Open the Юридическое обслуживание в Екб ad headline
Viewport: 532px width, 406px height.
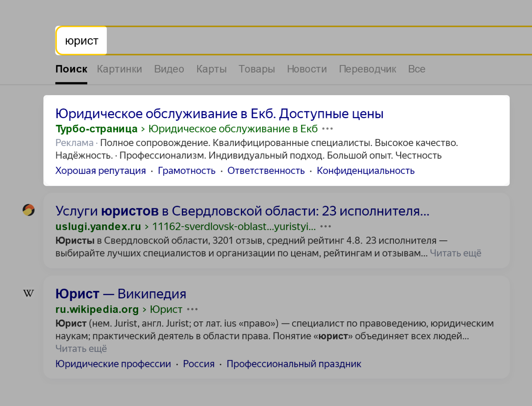click(x=219, y=114)
